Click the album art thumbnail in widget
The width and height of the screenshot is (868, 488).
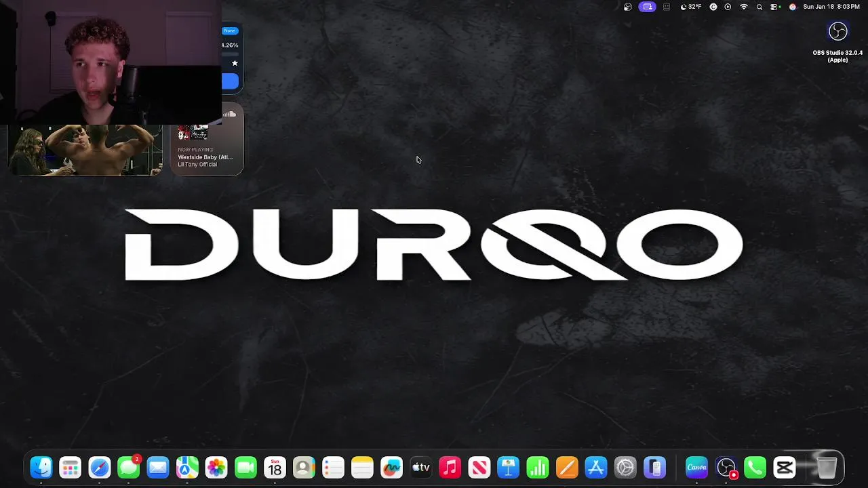pyautogui.click(x=193, y=132)
